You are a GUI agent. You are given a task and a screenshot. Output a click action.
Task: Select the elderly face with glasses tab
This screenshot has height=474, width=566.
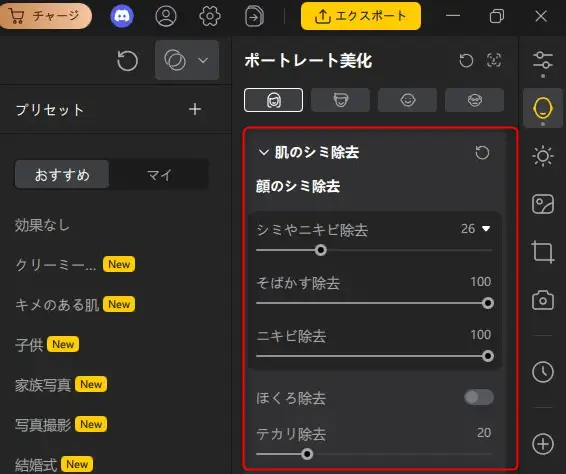click(474, 100)
